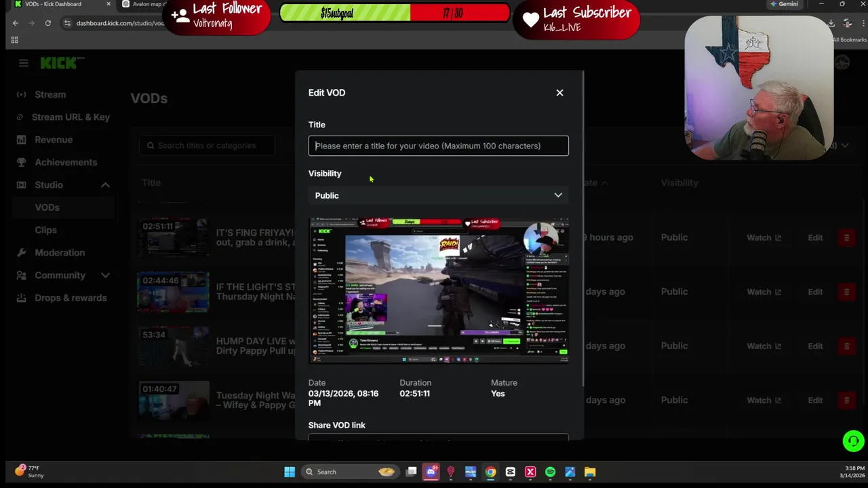This screenshot has height=488, width=868.
Task: Click the browser back arrow
Action: pyautogui.click(x=15, y=23)
